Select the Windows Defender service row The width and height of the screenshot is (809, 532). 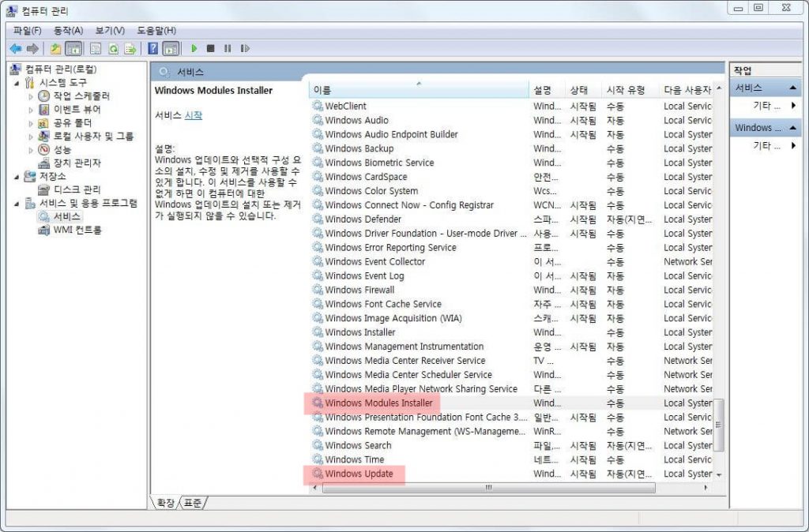coord(512,219)
